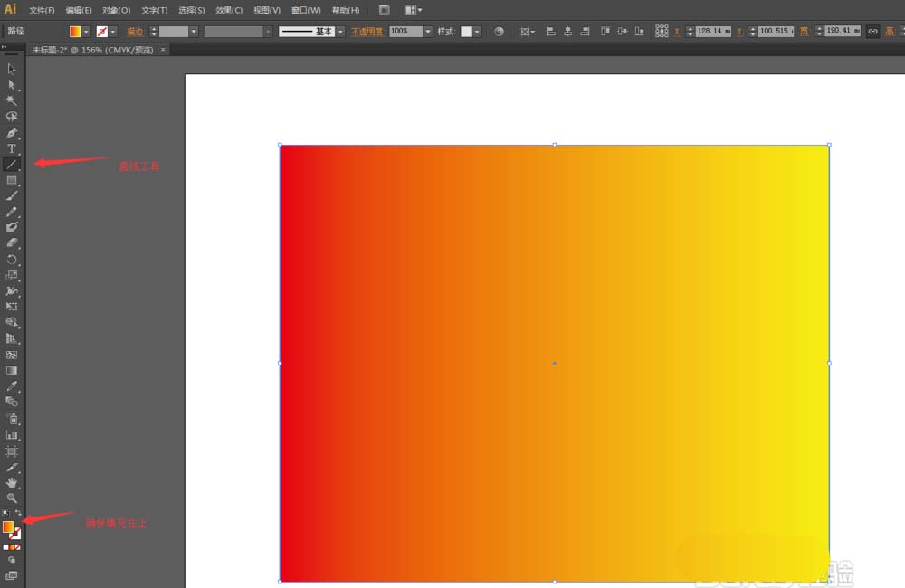Select the Line Segment tool
Screen dimensions: 905x588
pyautogui.click(x=12, y=165)
